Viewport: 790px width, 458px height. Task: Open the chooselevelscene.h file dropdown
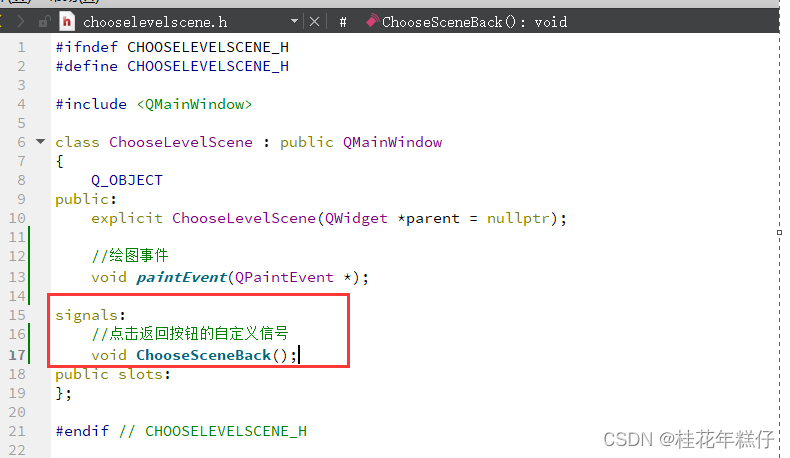[294, 22]
